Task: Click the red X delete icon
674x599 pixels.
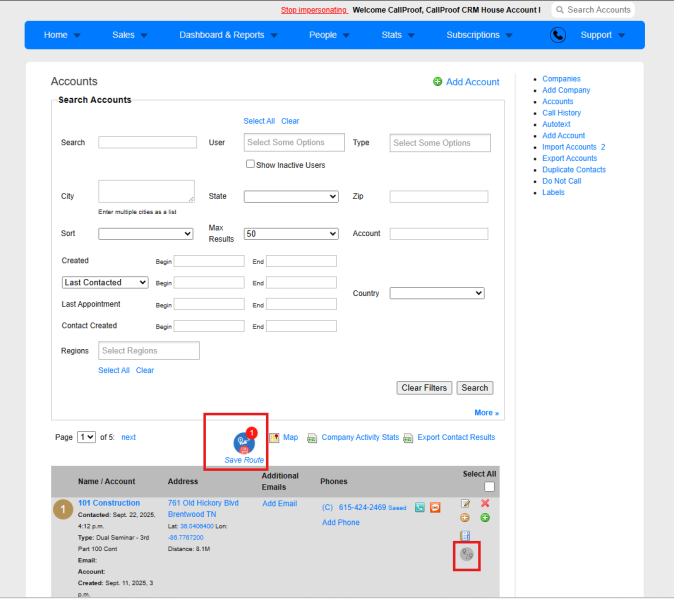Action: pos(485,503)
